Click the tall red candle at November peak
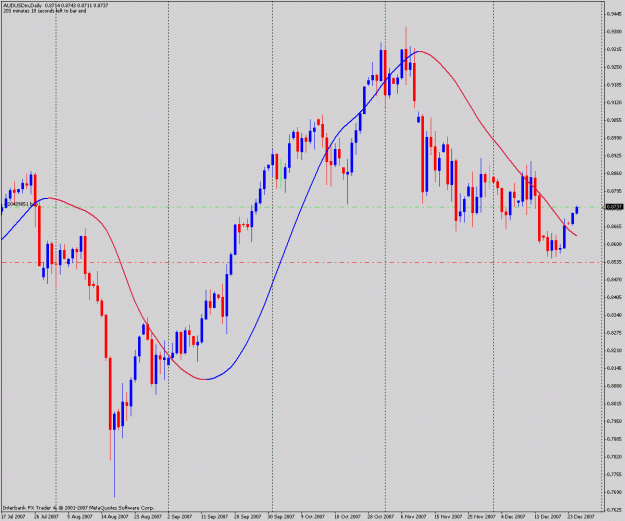 (406, 59)
